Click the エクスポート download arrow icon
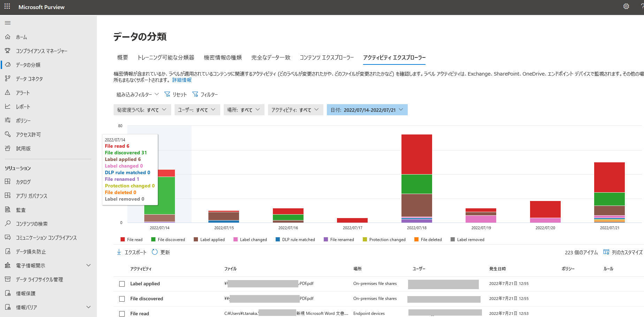Viewport: 644px width, 317px height. 119,252
